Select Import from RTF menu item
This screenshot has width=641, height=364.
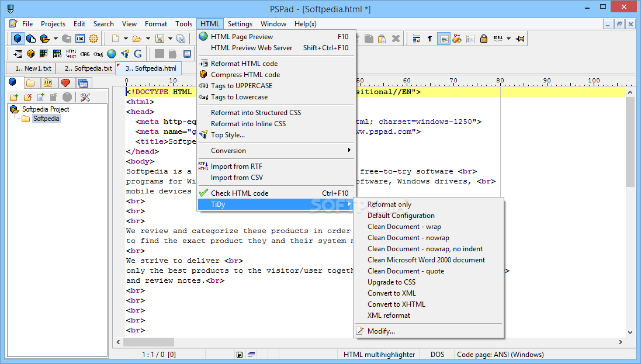coord(276,166)
